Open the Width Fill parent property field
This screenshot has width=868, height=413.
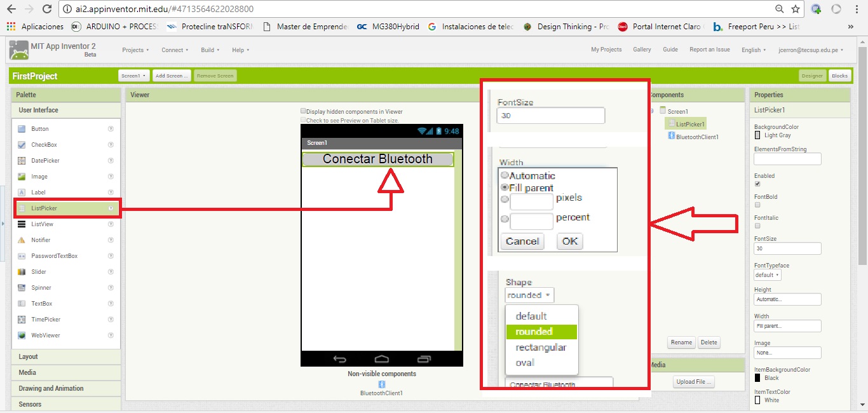pyautogui.click(x=788, y=326)
